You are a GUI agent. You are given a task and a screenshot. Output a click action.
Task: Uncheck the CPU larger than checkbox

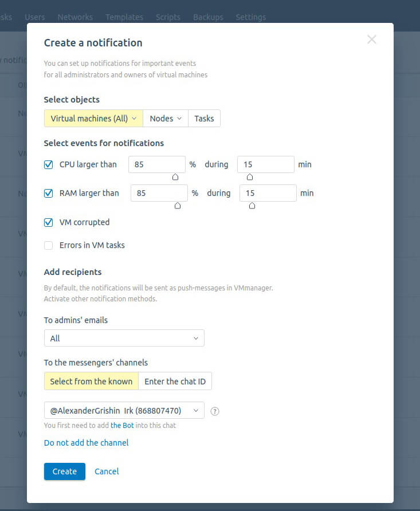pyautogui.click(x=48, y=164)
